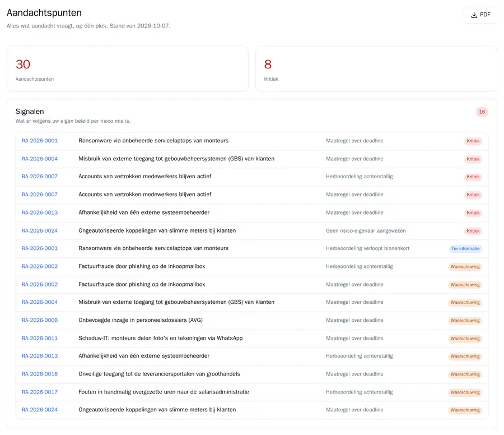
Task: Open RA-2026-0006 risk link
Action: click(x=40, y=320)
